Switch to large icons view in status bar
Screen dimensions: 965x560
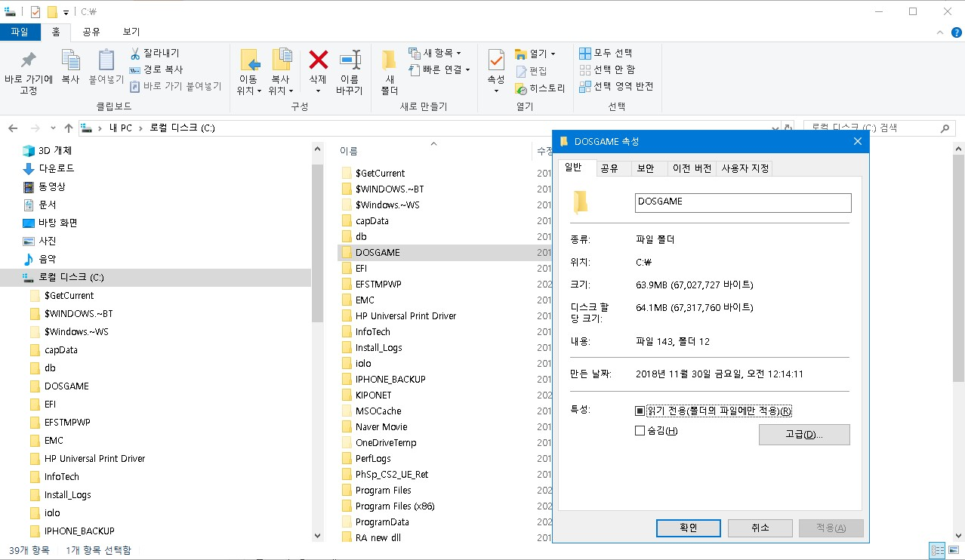point(954,550)
